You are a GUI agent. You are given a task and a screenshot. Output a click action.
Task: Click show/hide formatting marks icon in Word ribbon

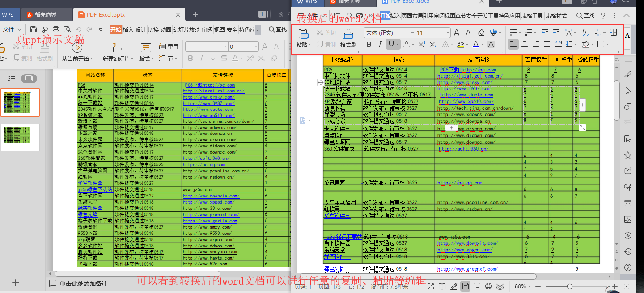598,33
